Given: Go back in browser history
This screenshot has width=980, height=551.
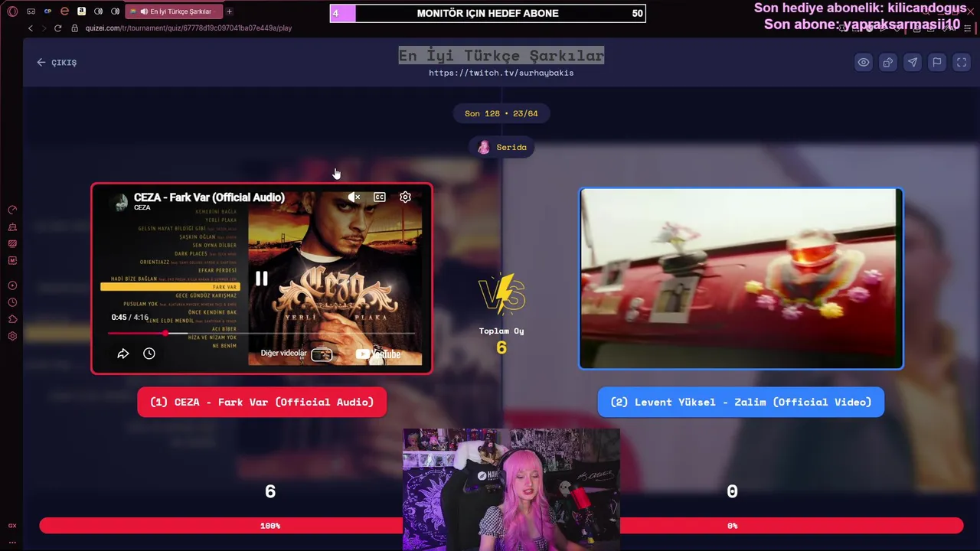Looking at the screenshot, I should pos(31,28).
